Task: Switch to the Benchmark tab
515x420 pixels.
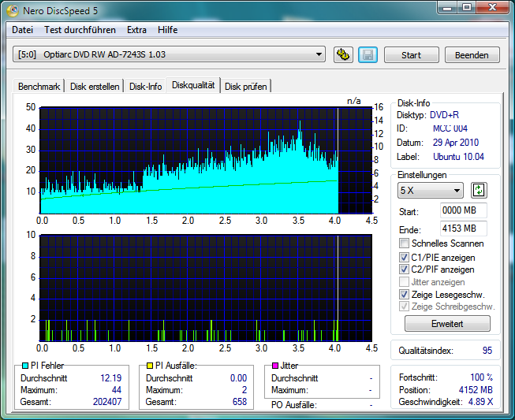Action: click(x=39, y=87)
